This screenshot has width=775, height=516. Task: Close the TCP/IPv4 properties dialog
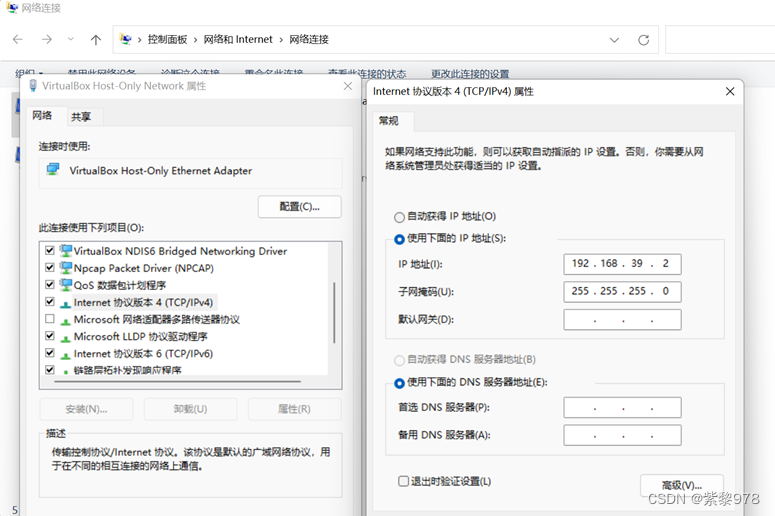point(730,91)
